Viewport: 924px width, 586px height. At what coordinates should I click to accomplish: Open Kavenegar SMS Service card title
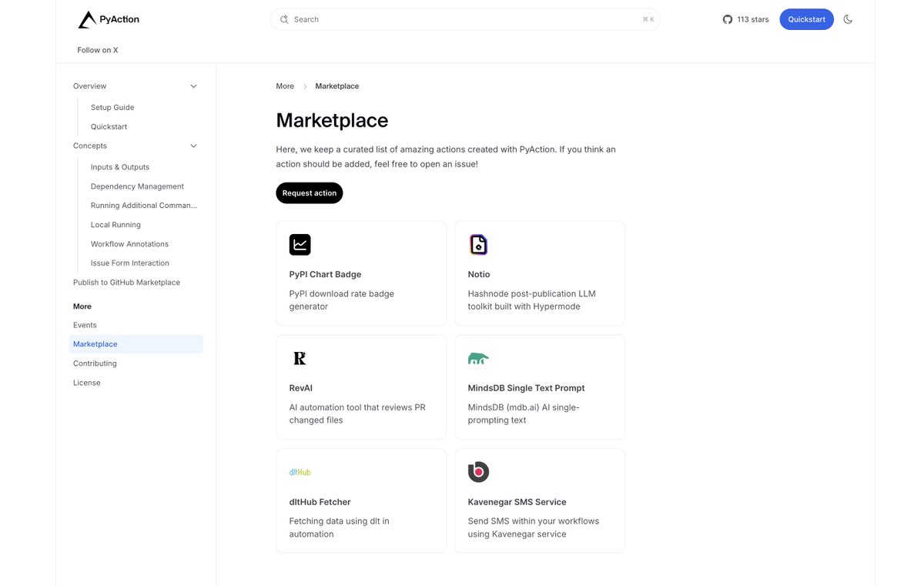[x=517, y=502]
